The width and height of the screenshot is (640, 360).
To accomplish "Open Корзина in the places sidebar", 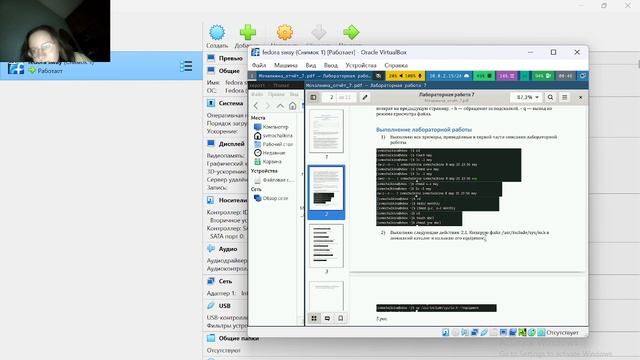I will coord(268,162).
